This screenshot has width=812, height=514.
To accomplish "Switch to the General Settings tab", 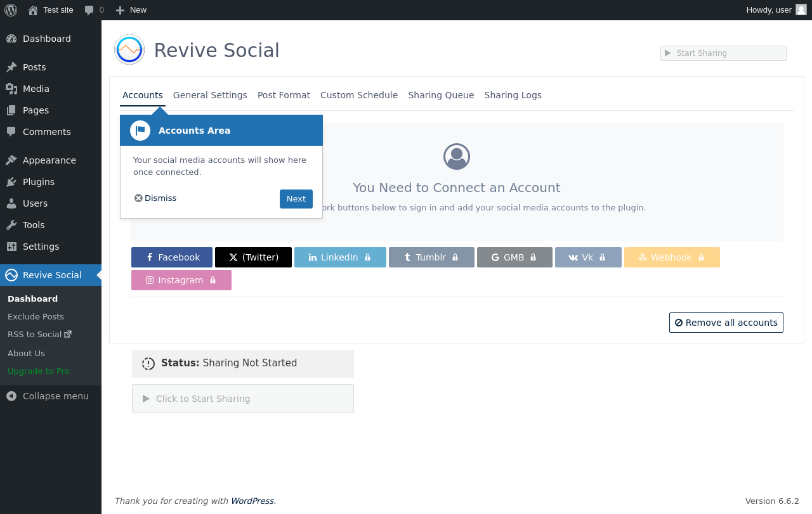I will click(210, 95).
